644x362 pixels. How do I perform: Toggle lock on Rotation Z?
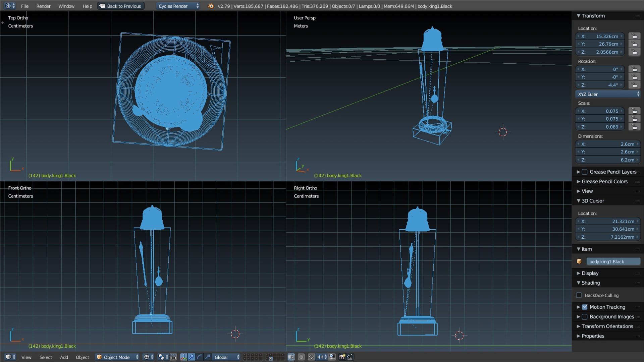634,85
